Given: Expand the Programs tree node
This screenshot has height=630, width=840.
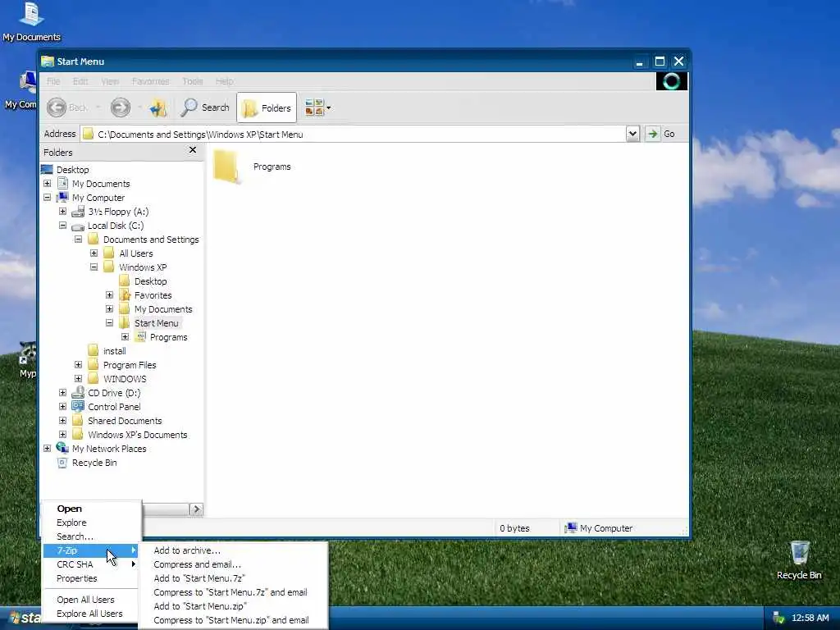Looking at the screenshot, I should tap(125, 337).
